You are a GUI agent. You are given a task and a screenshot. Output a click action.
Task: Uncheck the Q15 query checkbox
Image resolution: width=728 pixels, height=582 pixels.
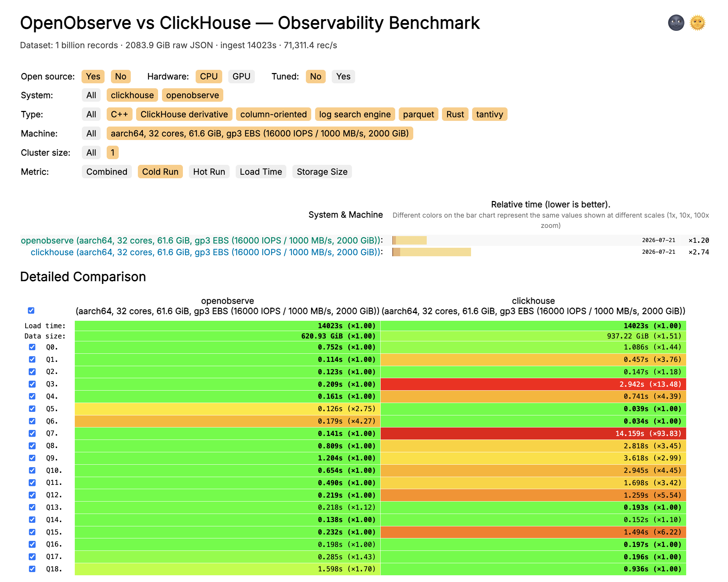(32, 532)
